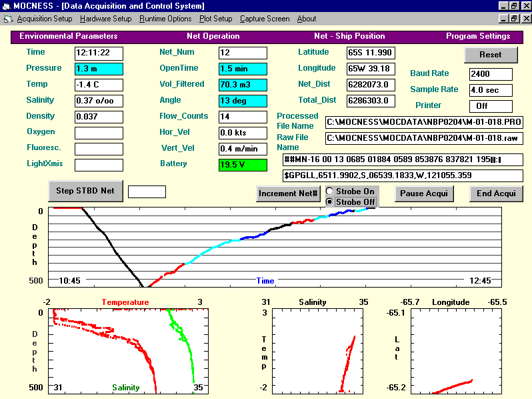Click the Total_Dist field showing 6286303.0
The height and width of the screenshot is (399, 532).
[371, 101]
